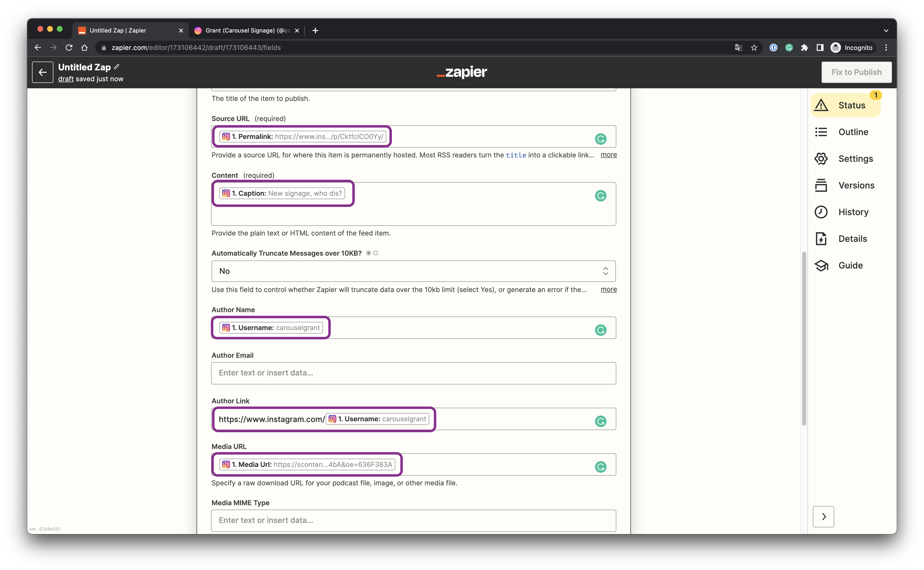Image resolution: width=924 pixels, height=570 pixels.
Task: Expand the browser tab search chevron
Action: click(886, 31)
